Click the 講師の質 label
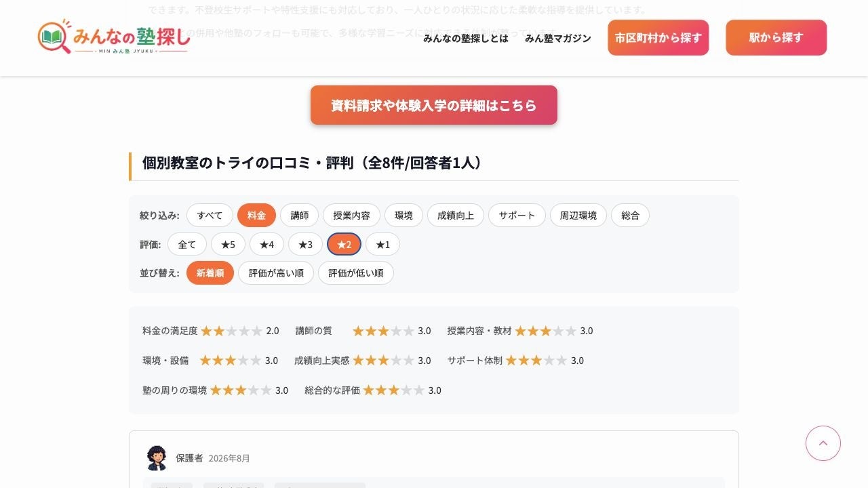Image resolution: width=868 pixels, height=488 pixels. coord(314,331)
